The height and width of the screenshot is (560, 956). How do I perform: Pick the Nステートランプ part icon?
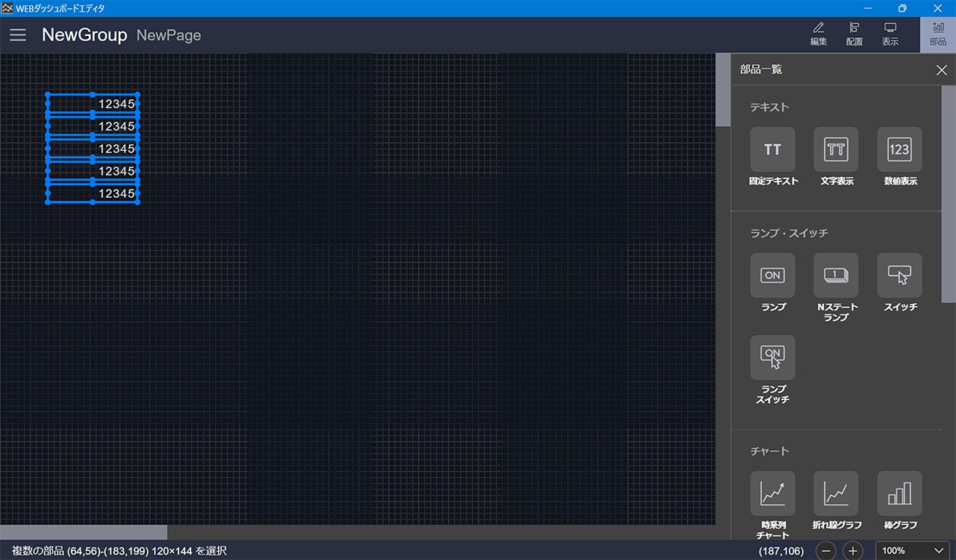pos(836,276)
